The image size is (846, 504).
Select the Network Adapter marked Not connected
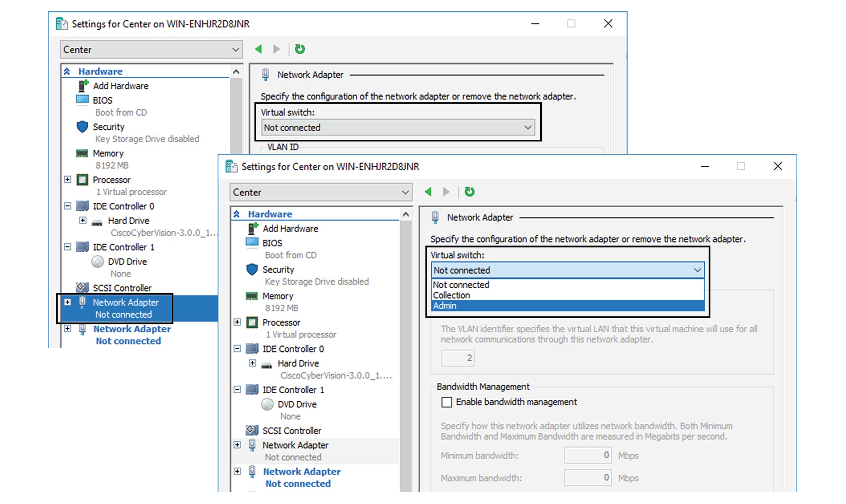click(x=294, y=445)
